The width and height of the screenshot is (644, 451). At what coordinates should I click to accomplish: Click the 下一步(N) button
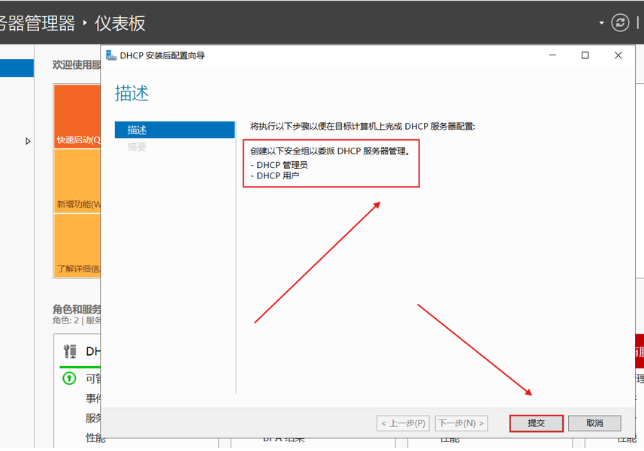point(462,423)
